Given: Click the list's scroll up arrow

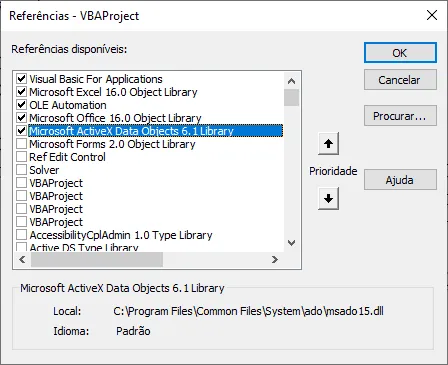Looking at the screenshot, I should (291, 81).
